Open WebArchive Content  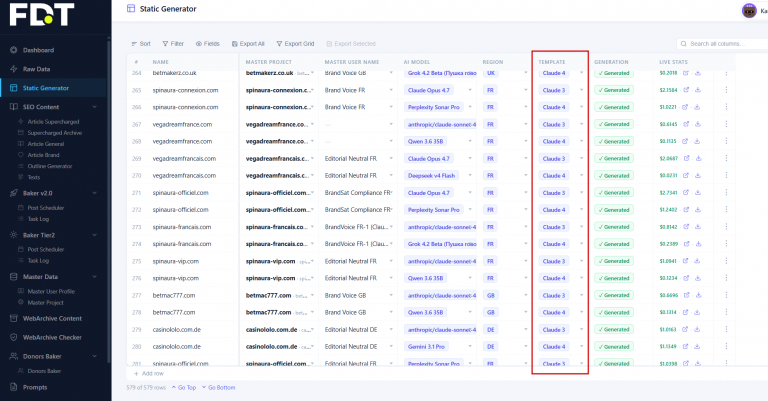[52, 318]
